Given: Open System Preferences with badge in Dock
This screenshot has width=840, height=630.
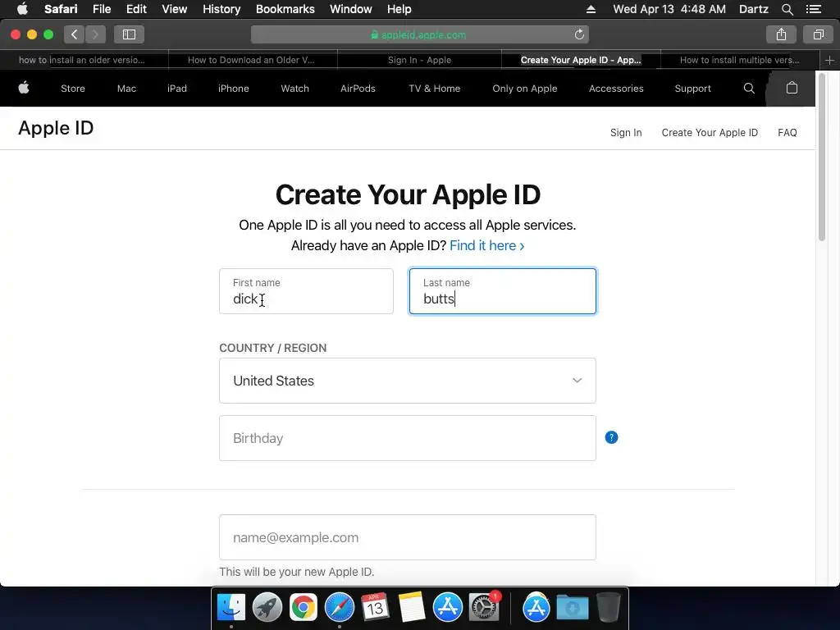Looking at the screenshot, I should pyautogui.click(x=484, y=607).
